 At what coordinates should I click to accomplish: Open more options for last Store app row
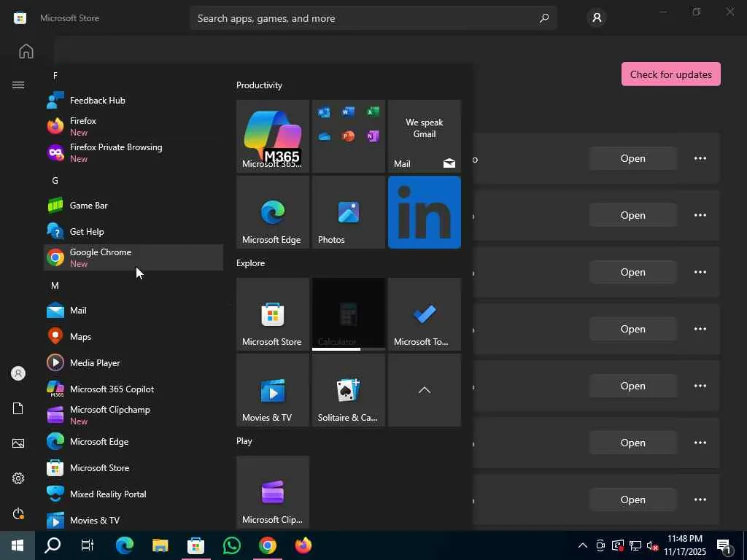tap(700, 499)
